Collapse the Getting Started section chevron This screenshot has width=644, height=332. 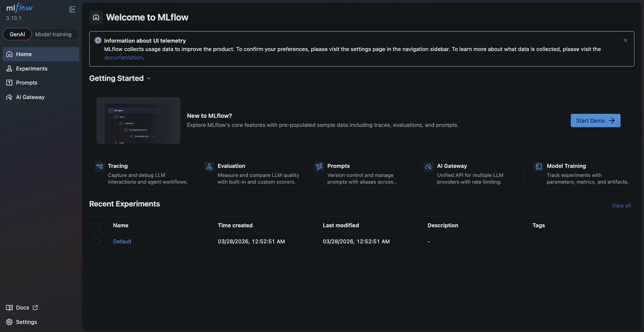[149, 78]
